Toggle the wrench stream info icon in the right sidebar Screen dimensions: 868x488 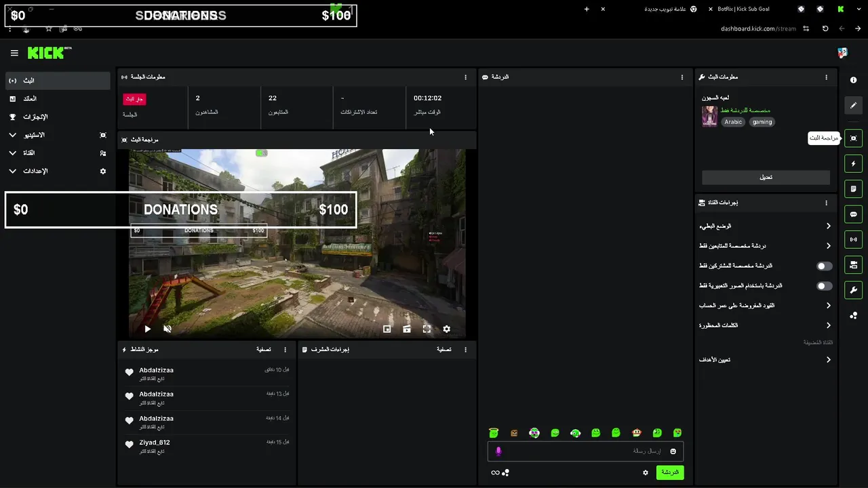(853, 290)
